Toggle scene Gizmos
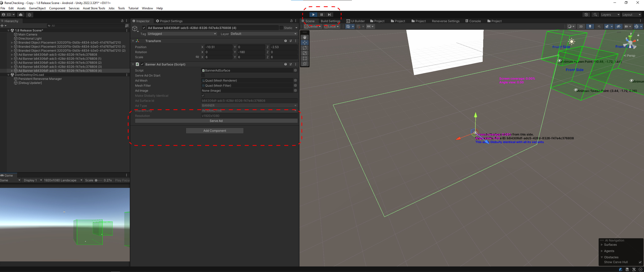 point(636,26)
